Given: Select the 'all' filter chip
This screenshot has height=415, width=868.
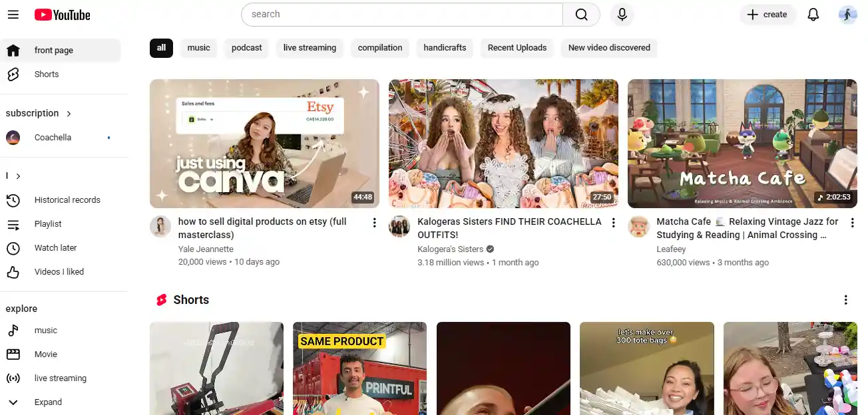Looking at the screenshot, I should click(161, 48).
